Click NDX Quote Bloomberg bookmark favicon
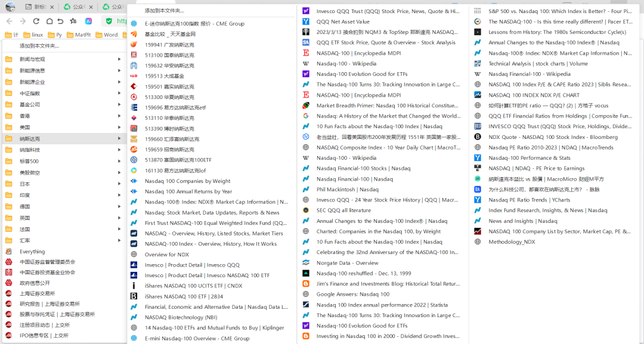 click(478, 137)
